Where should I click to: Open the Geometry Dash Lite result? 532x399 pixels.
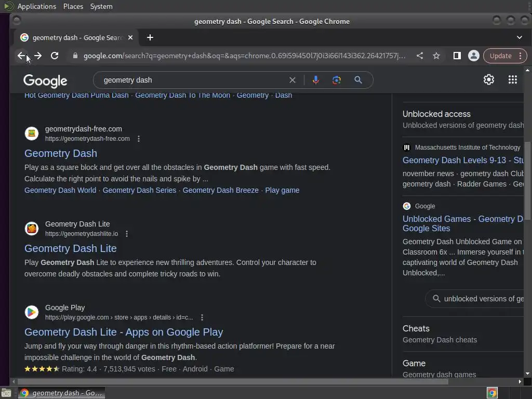pyautogui.click(x=71, y=248)
